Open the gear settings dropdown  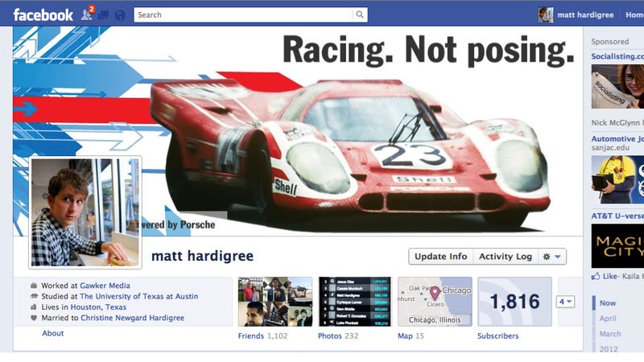(x=552, y=257)
